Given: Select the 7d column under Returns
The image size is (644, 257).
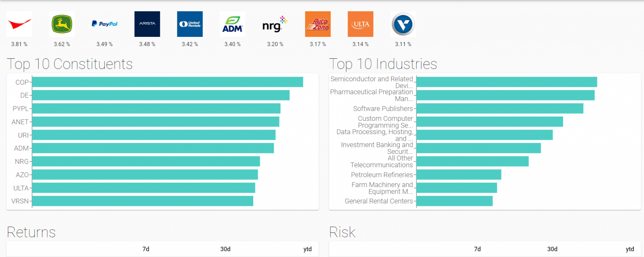Looking at the screenshot, I should [145, 249].
